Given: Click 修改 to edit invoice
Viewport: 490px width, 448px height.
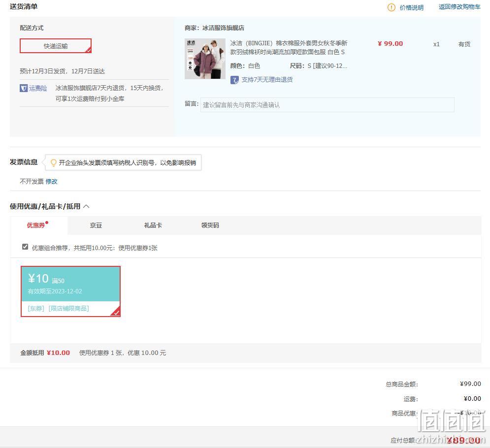Looking at the screenshot, I should pyautogui.click(x=52, y=182).
